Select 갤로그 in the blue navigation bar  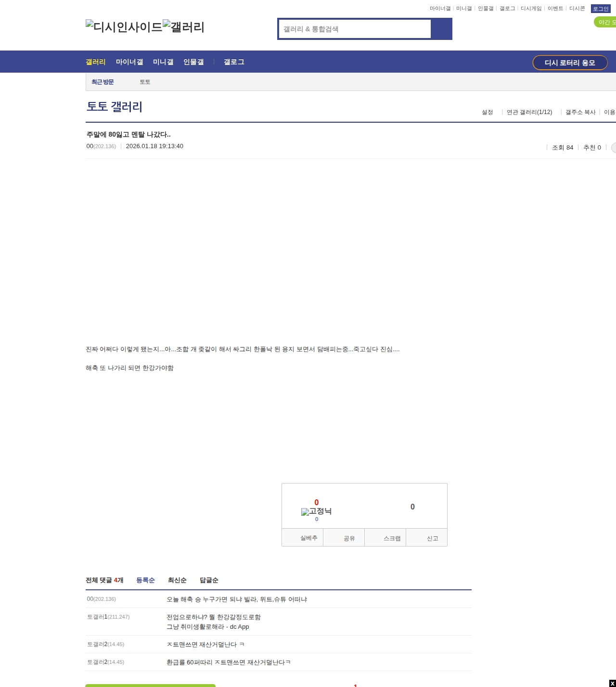point(234,62)
